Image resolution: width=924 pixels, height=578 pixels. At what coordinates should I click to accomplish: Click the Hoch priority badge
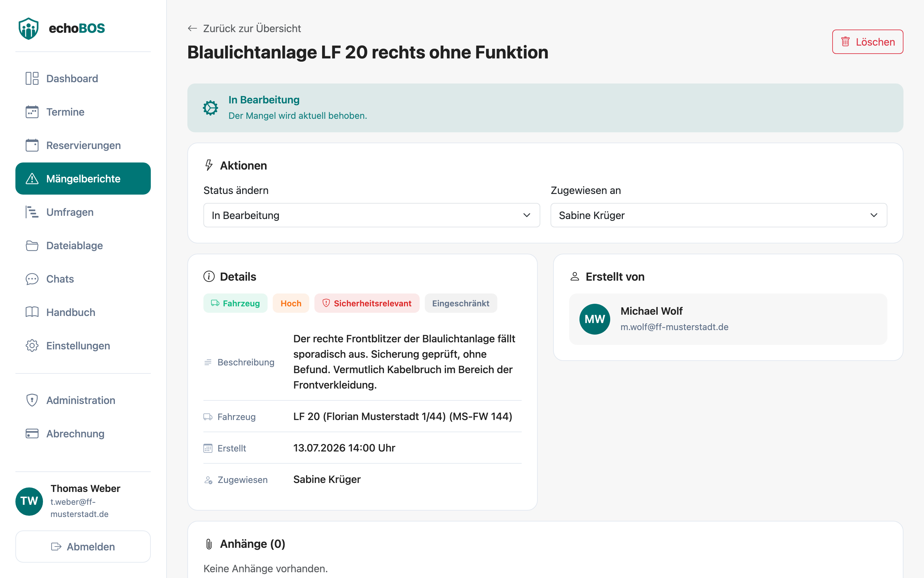pyautogui.click(x=291, y=303)
